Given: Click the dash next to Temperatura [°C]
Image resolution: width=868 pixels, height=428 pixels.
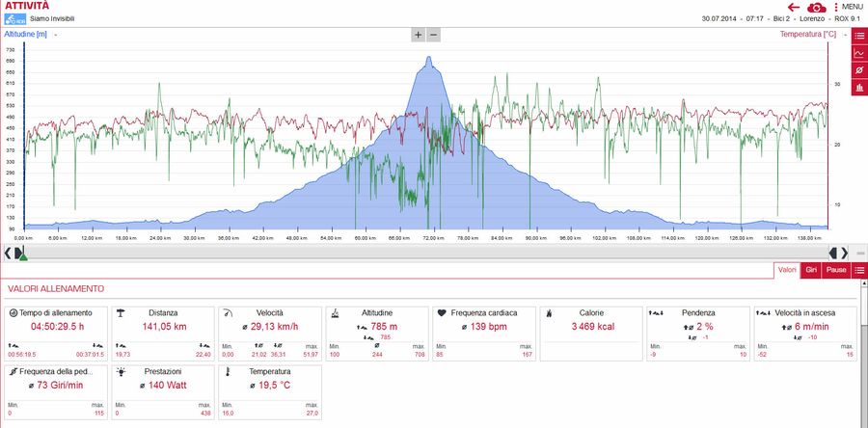Looking at the screenshot, I should tap(845, 35).
